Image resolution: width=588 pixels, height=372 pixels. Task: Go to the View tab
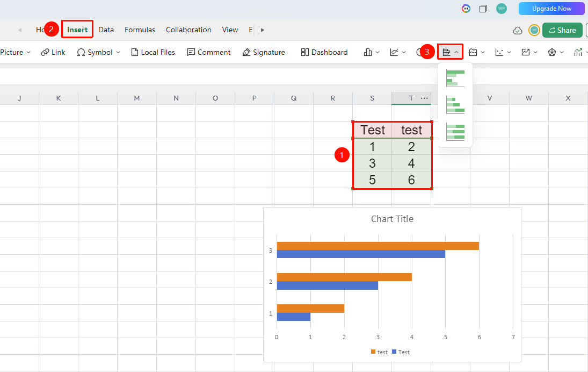[x=230, y=30]
